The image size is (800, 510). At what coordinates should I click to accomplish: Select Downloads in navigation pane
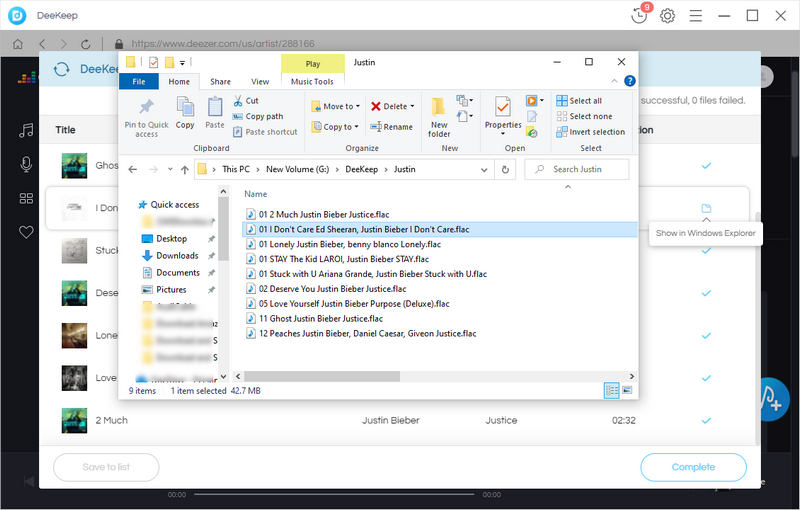pyautogui.click(x=177, y=256)
